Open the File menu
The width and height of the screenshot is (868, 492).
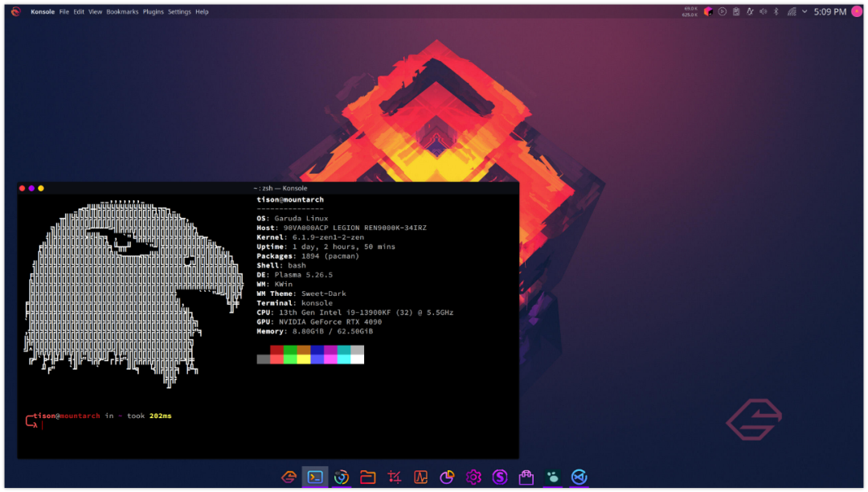pyautogui.click(x=64, y=11)
